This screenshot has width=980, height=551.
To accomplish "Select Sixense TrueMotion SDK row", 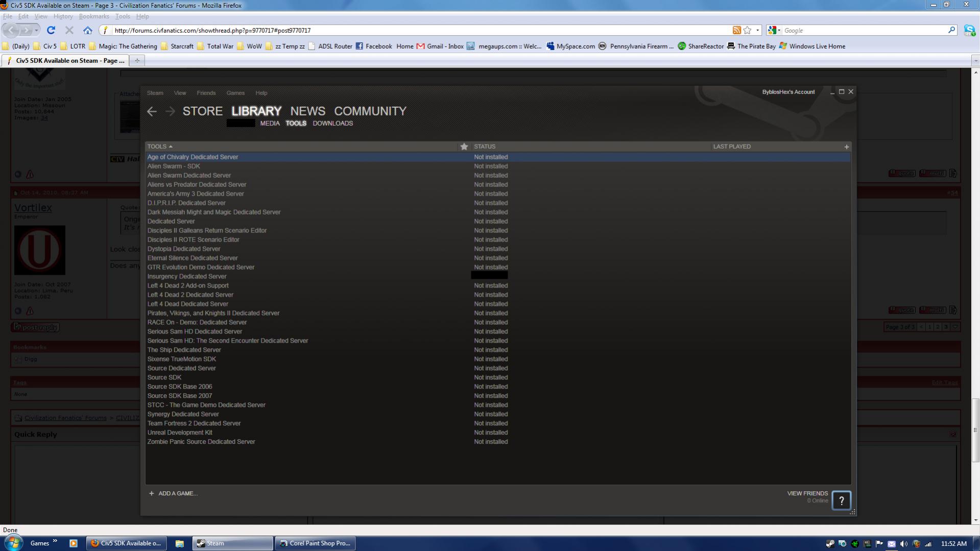I will point(498,359).
